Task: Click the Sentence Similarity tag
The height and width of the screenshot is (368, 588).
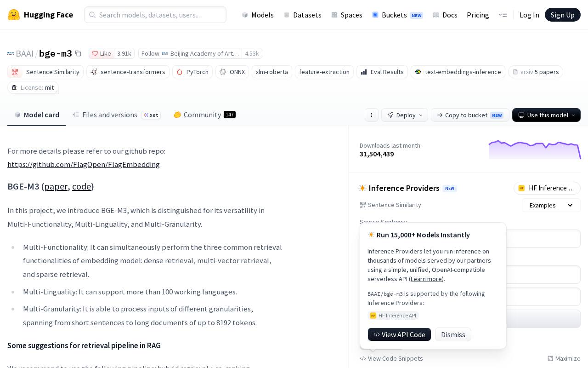Action: [45, 72]
